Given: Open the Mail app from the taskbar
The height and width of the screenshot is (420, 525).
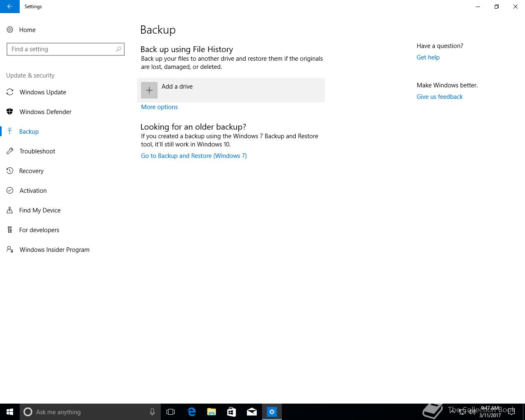Looking at the screenshot, I should [251, 412].
